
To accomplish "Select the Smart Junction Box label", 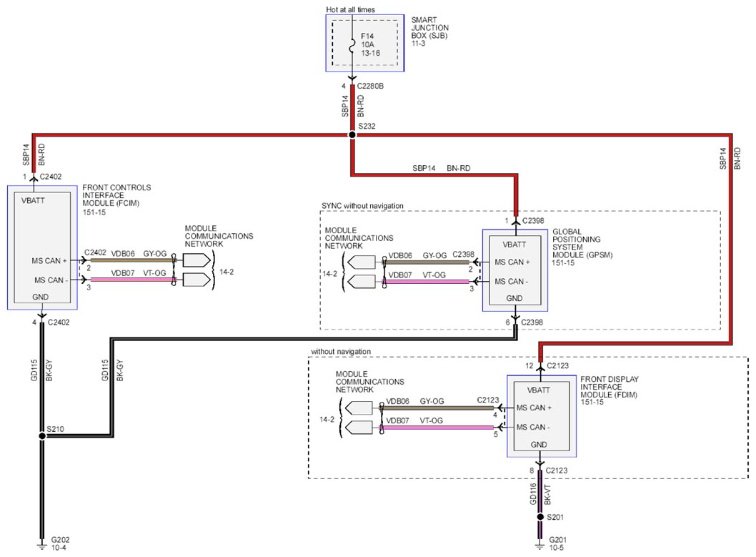I will coord(429,31).
